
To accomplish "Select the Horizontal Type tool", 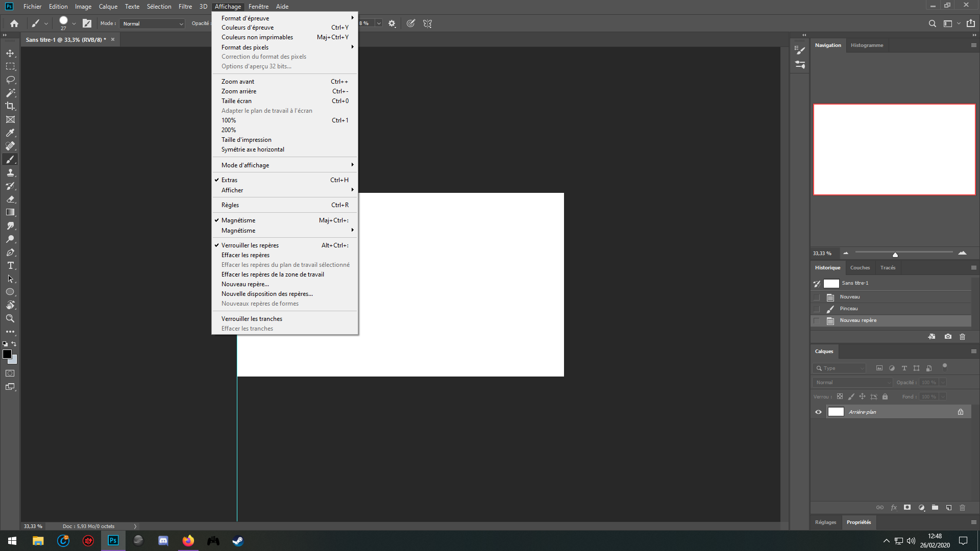I will (x=10, y=265).
